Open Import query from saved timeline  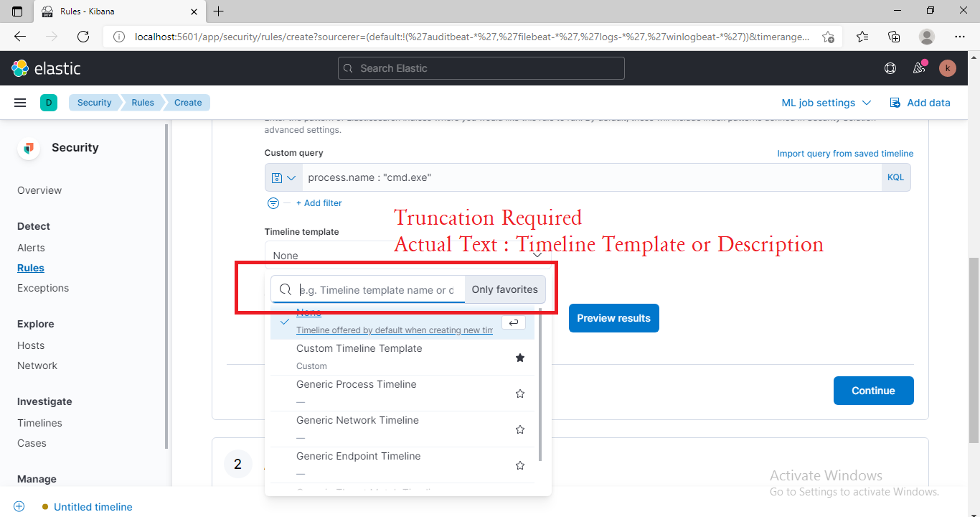tap(845, 153)
